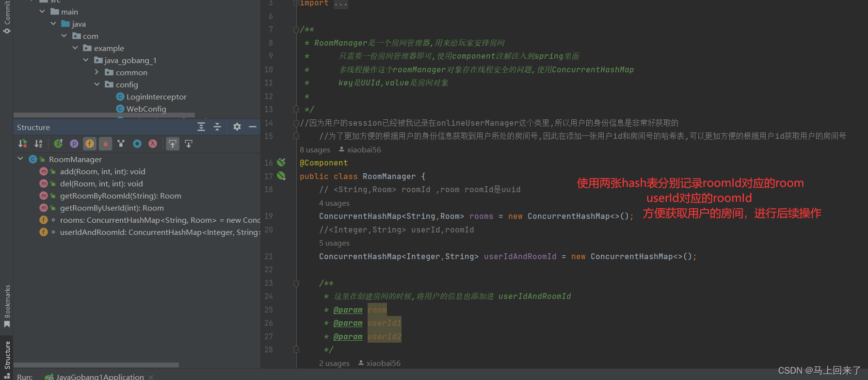Screen dimensions: 868x380
Task: Click JavaGobang1Application run config icon
Action: 49,377
